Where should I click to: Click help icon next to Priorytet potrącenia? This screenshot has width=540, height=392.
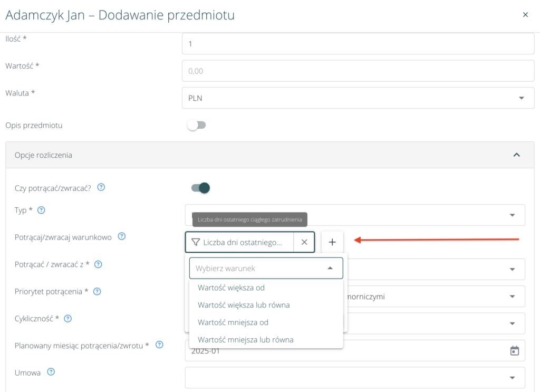click(x=97, y=291)
